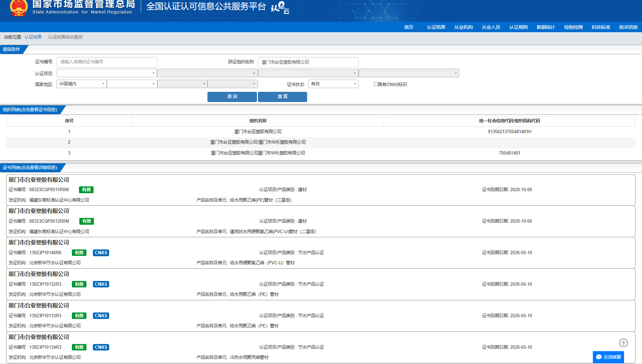Click the 统一社会信用代码/组织机构代码 column header
The height and width of the screenshot is (364, 642).
pos(509,121)
